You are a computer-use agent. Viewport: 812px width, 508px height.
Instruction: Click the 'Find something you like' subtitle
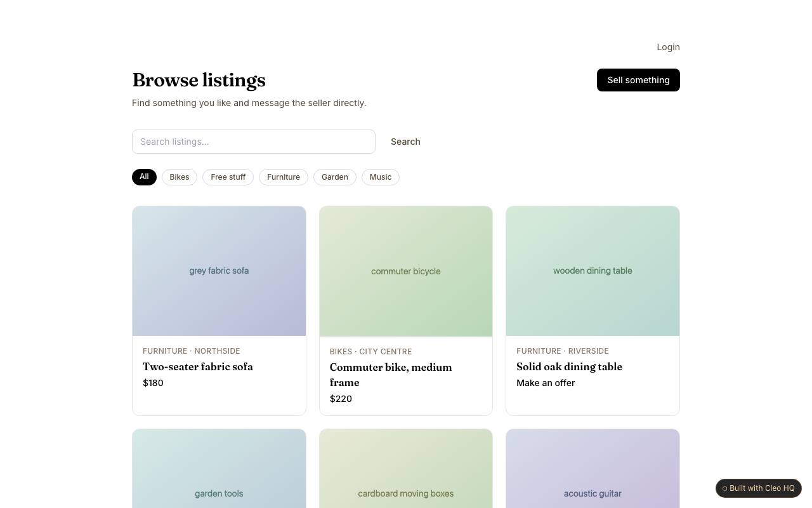click(x=249, y=103)
